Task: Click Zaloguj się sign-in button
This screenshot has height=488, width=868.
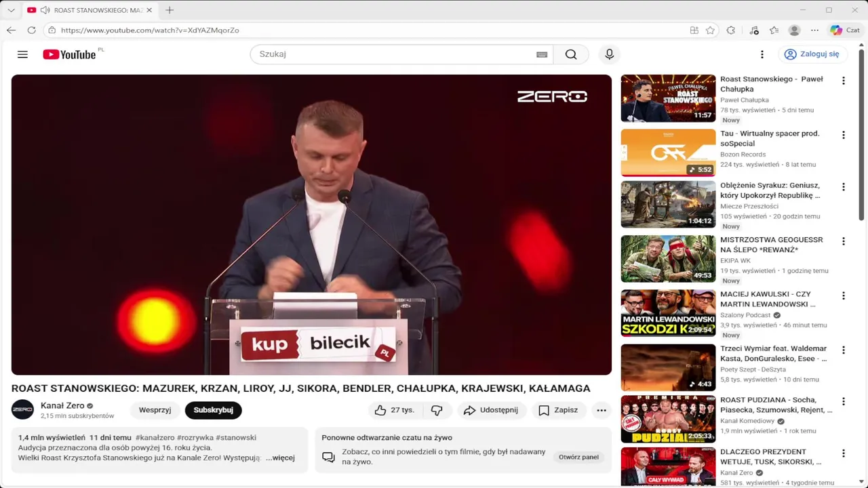Action: click(x=812, y=54)
